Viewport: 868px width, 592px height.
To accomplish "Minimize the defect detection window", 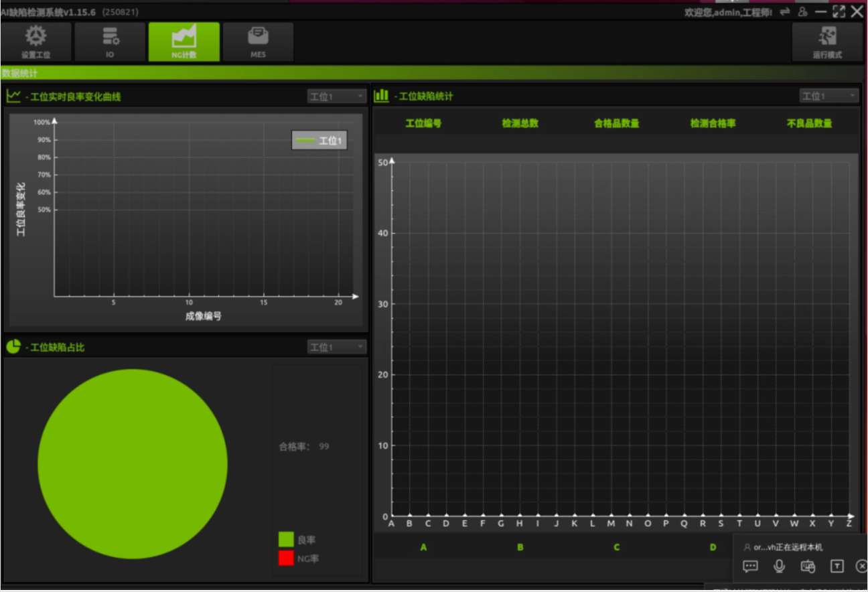I will (x=821, y=11).
